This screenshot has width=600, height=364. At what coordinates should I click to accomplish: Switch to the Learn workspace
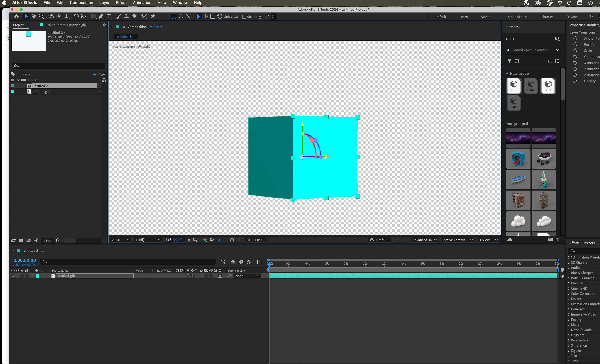(463, 17)
